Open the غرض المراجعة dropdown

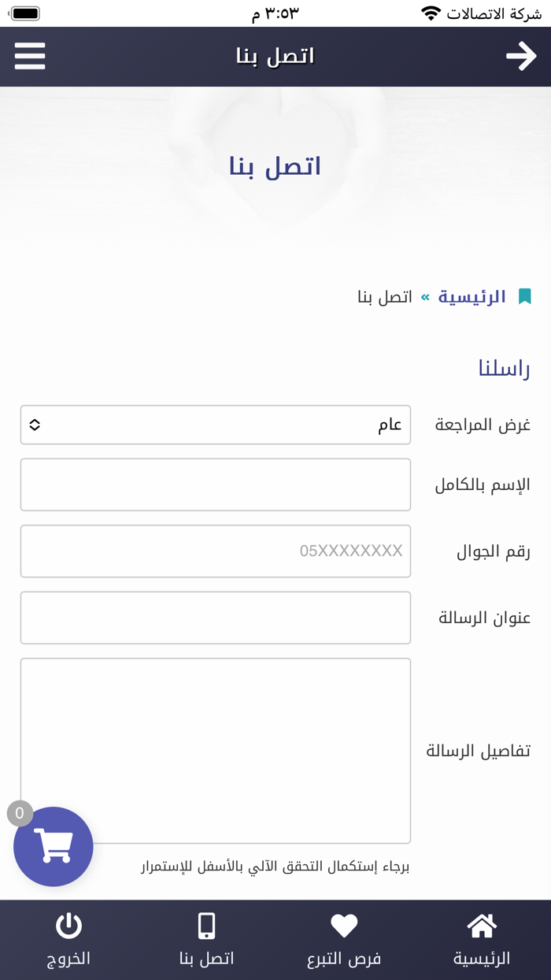215,425
